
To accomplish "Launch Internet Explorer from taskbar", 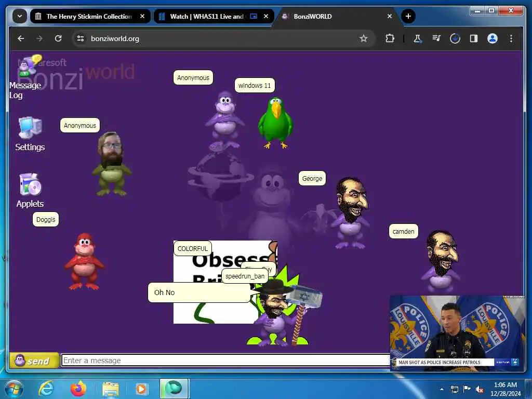I will tap(46, 389).
